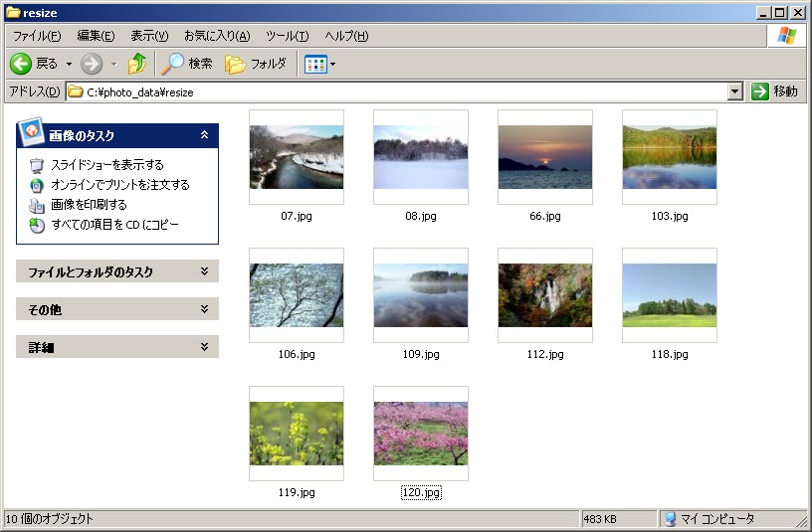Screen dimensions: 812x532
Task: Click the grayed Forward arrow icon
Action: pyautogui.click(x=92, y=64)
